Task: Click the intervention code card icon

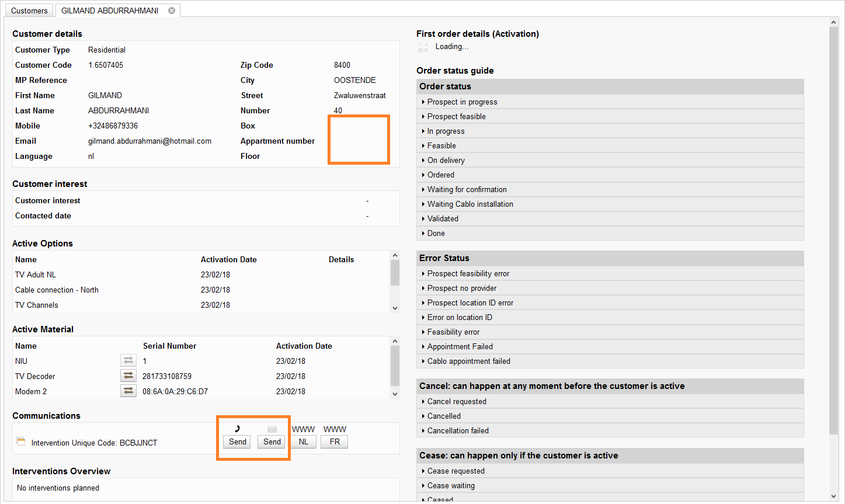Action: 21,442
